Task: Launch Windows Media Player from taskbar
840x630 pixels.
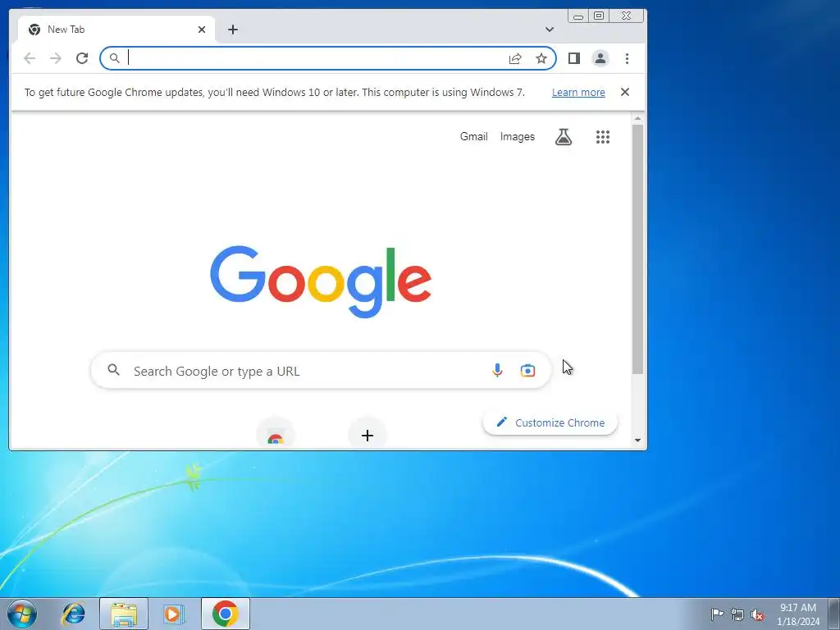Action: tap(174, 614)
